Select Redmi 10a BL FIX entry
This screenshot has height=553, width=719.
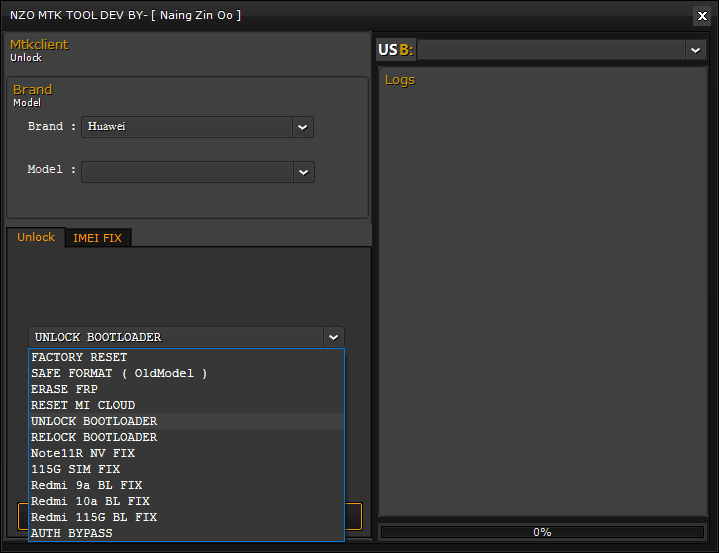coord(90,501)
